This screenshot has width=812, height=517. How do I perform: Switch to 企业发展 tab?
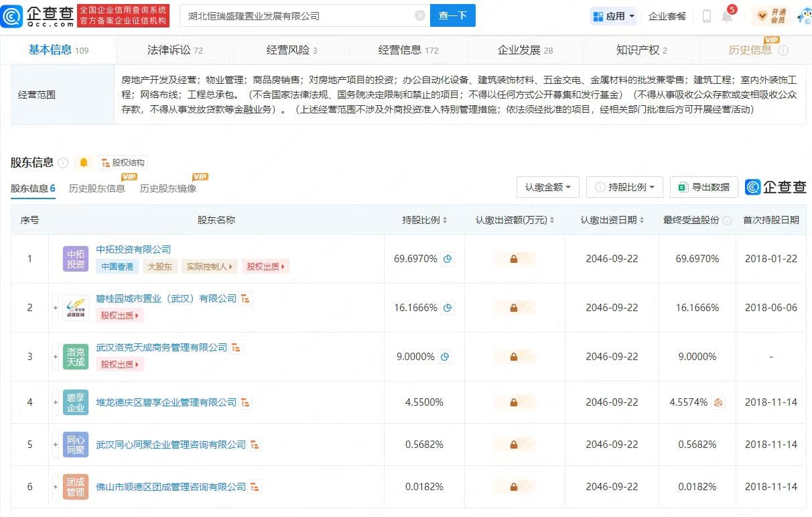point(525,50)
